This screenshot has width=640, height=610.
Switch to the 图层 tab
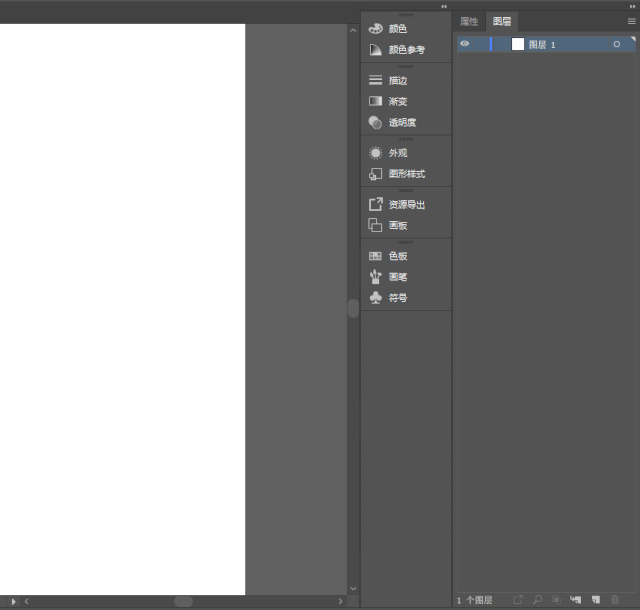click(502, 21)
